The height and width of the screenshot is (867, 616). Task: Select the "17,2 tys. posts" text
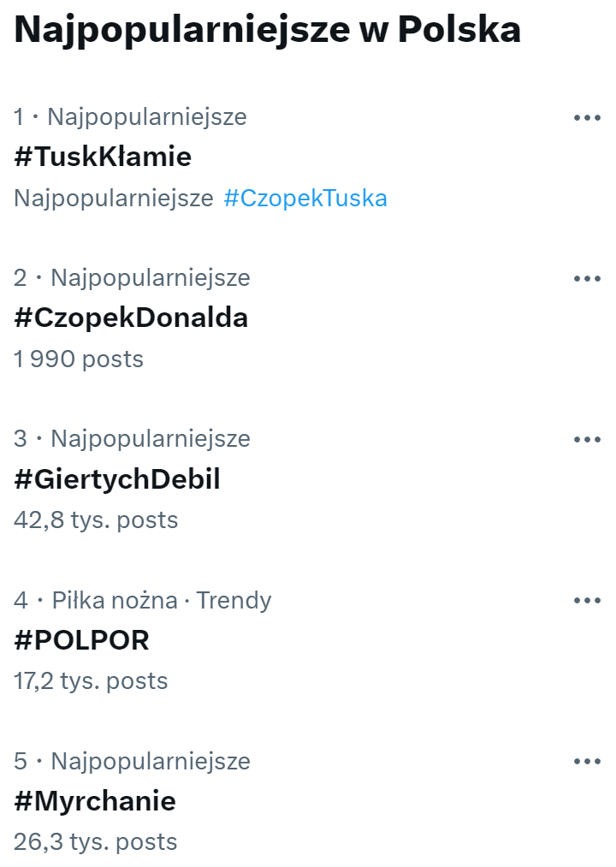pyautogui.click(x=91, y=681)
